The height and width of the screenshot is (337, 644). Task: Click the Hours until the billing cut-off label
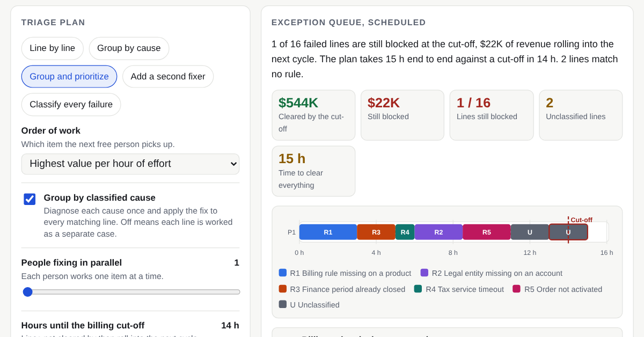click(x=83, y=325)
